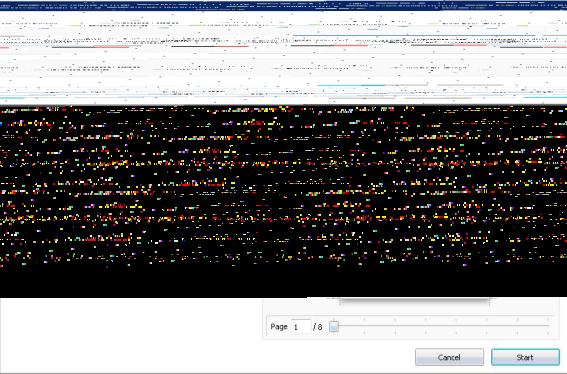Jump to the fourth tick on page slider
The image size is (567, 374).
[426, 326]
